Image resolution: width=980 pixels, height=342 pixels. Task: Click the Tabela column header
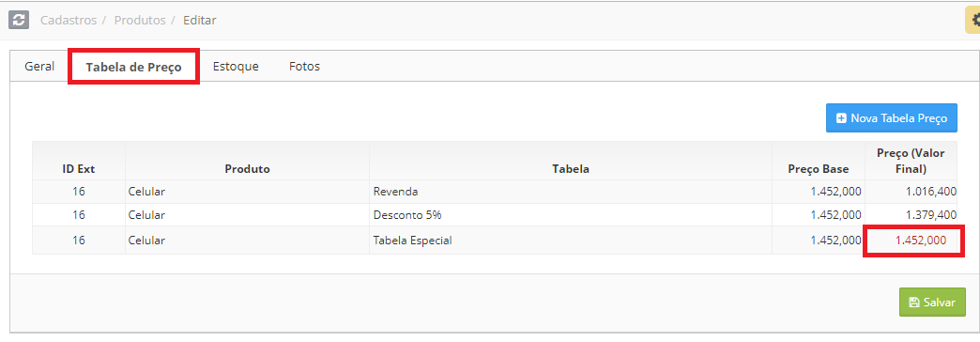[x=571, y=169]
